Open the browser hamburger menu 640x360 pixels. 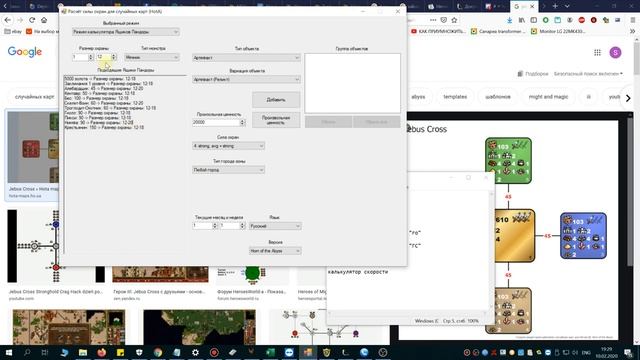coord(633,20)
